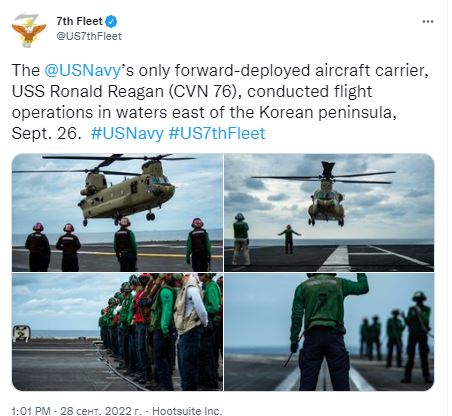
Task: Click the blue verified badge
Action: coord(111,22)
